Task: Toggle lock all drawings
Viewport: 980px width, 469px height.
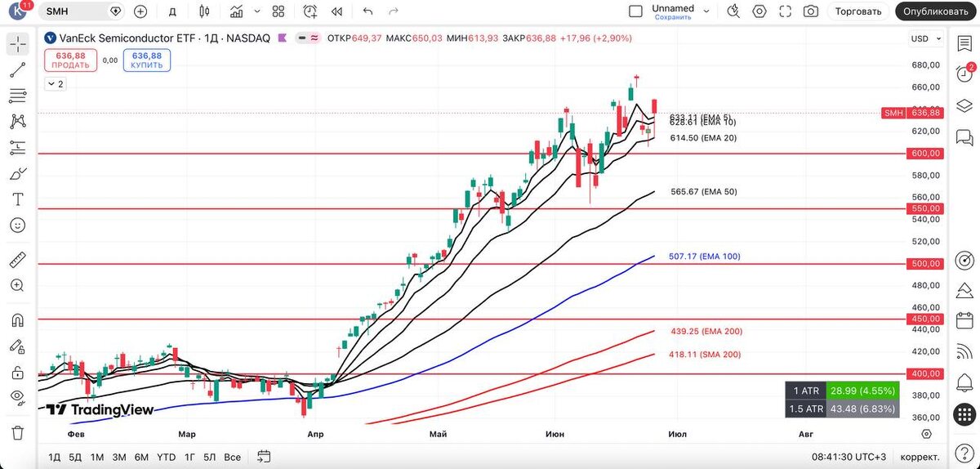Action: click(x=18, y=373)
